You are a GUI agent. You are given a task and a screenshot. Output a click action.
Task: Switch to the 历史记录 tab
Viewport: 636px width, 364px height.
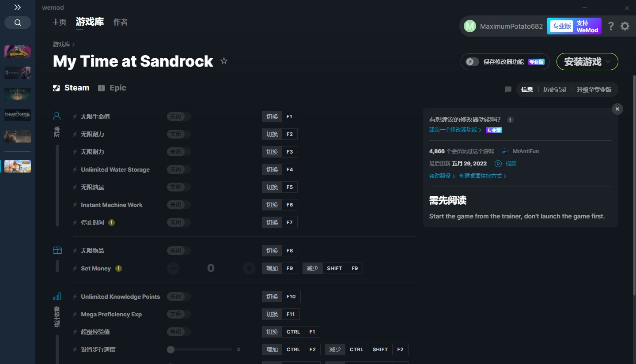point(555,90)
